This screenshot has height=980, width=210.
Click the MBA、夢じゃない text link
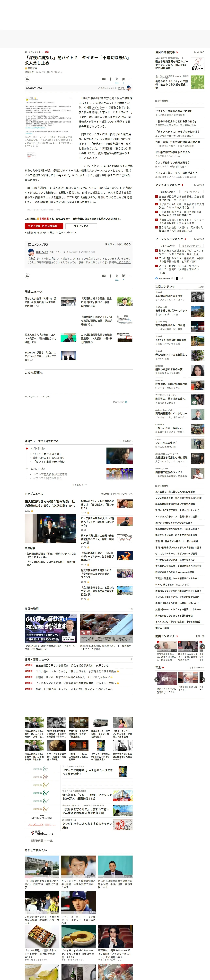coord(165,585)
